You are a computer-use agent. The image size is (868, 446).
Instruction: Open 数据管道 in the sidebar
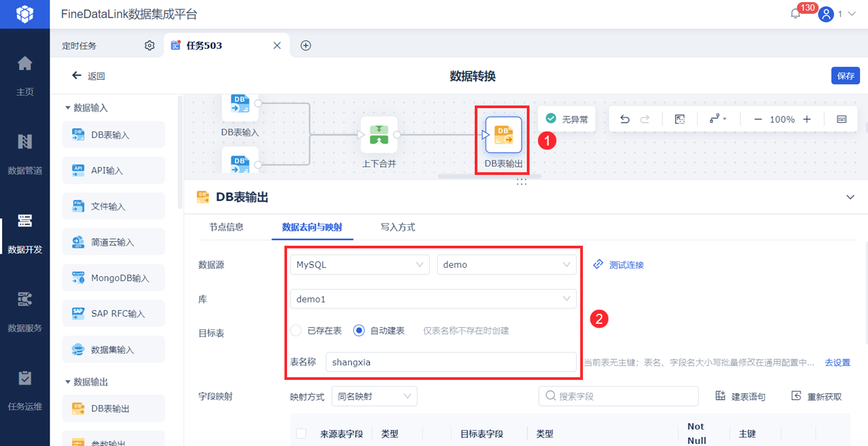25,155
